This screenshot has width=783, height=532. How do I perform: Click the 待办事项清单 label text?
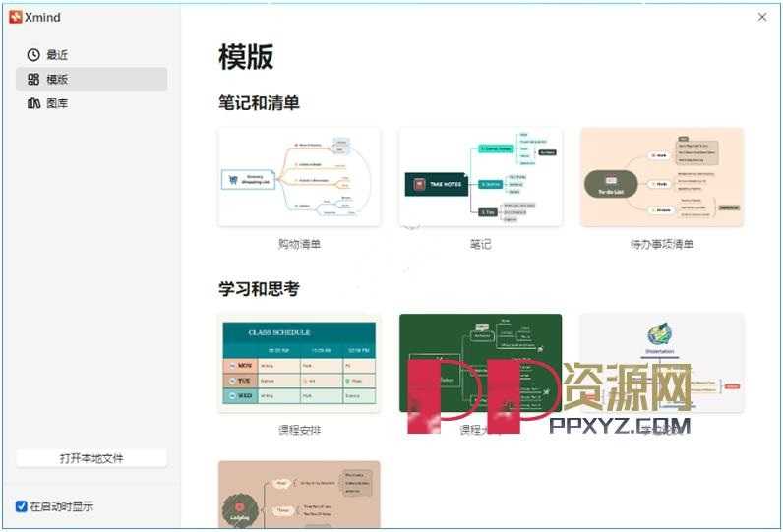pyautogui.click(x=662, y=244)
